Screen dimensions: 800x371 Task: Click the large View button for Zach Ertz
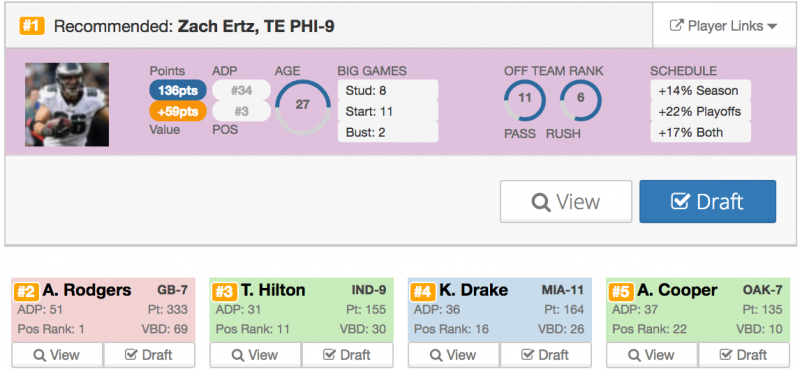coord(566,202)
